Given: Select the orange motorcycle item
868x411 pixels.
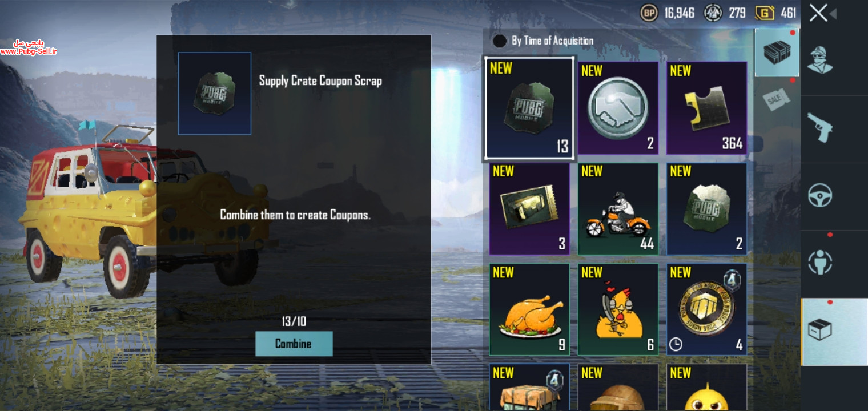Looking at the screenshot, I should point(618,209).
